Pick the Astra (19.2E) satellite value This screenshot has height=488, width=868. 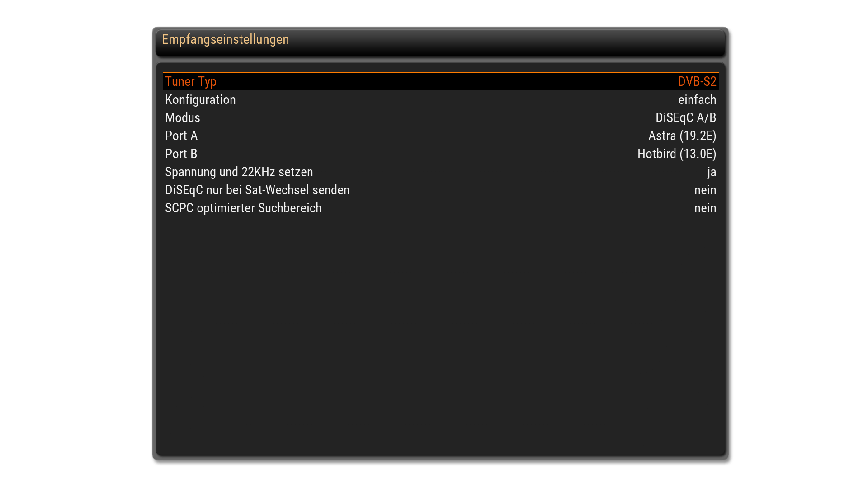tap(682, 136)
